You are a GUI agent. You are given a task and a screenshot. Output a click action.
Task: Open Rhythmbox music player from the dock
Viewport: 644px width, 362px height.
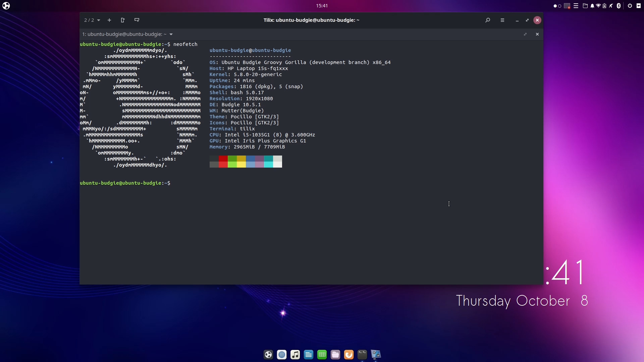(x=295, y=354)
